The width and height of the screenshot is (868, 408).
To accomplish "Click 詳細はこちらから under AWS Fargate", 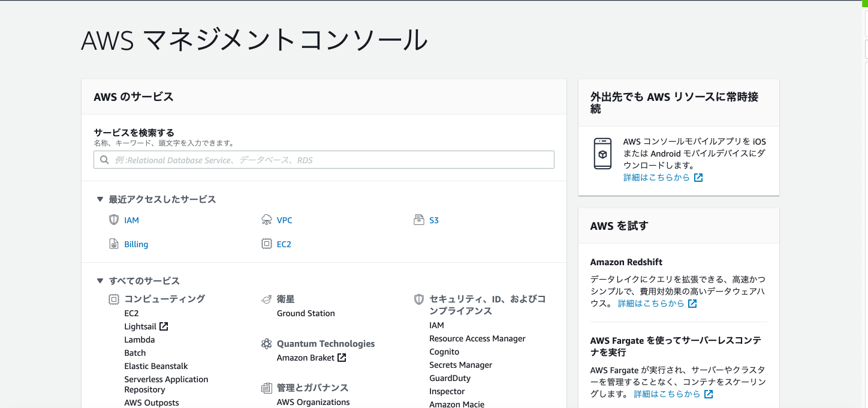I will pos(667,394).
